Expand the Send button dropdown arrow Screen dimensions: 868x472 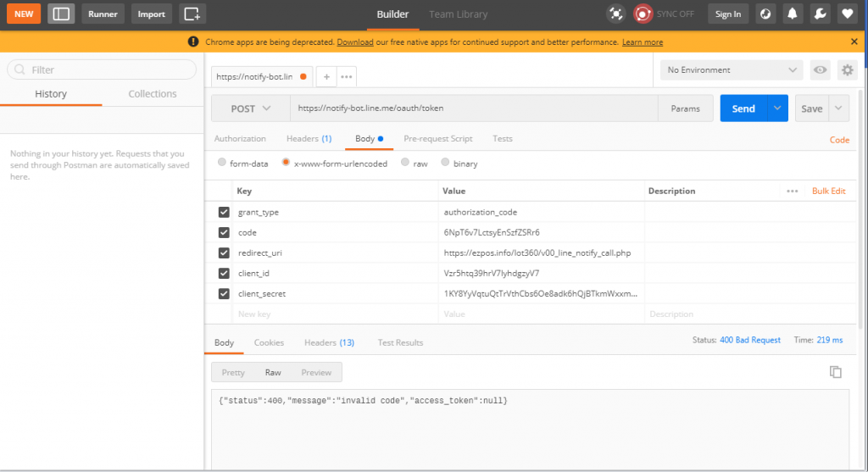(x=777, y=108)
